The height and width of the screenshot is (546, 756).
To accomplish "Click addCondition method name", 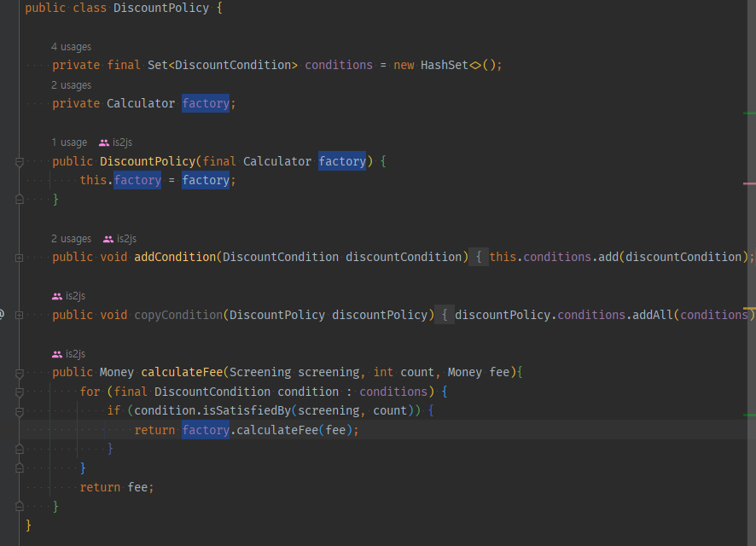I will pyautogui.click(x=175, y=257).
